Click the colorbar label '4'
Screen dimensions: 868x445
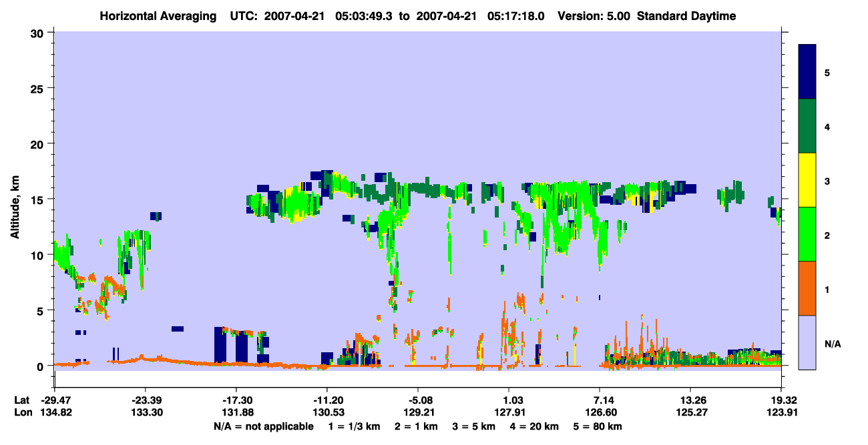coord(828,126)
